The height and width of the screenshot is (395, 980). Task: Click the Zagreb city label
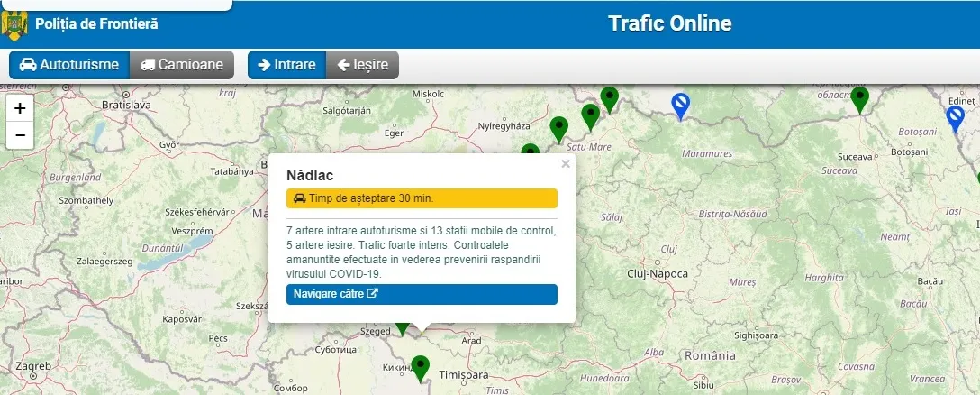coord(32,365)
